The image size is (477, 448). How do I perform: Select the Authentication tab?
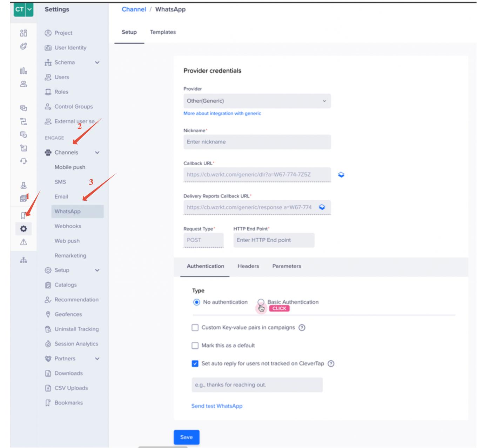205,266
